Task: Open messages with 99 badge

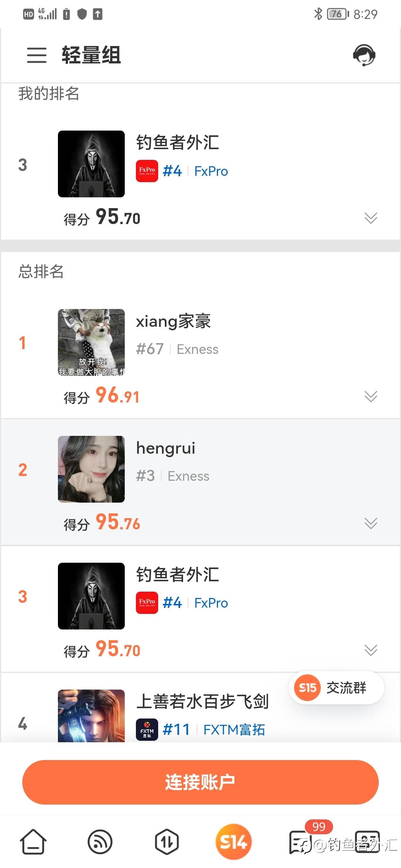Action: (x=301, y=842)
